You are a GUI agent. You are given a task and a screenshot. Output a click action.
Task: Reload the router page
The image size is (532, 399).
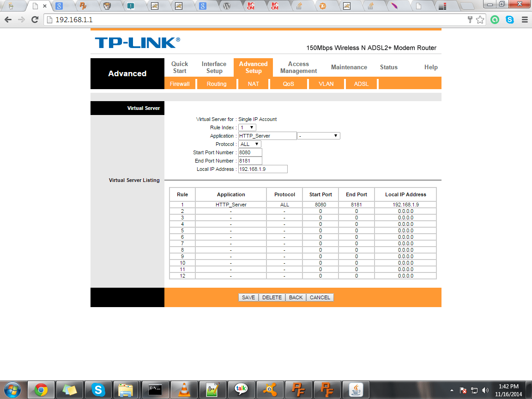35,20
